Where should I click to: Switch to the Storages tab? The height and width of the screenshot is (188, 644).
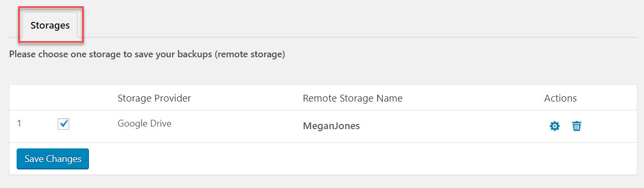click(x=50, y=25)
